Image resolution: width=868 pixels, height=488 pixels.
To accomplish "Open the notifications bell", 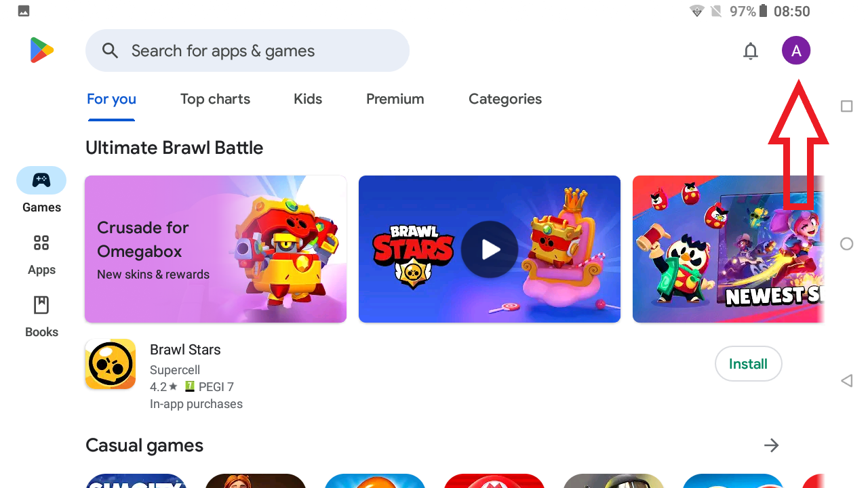I will pos(750,51).
